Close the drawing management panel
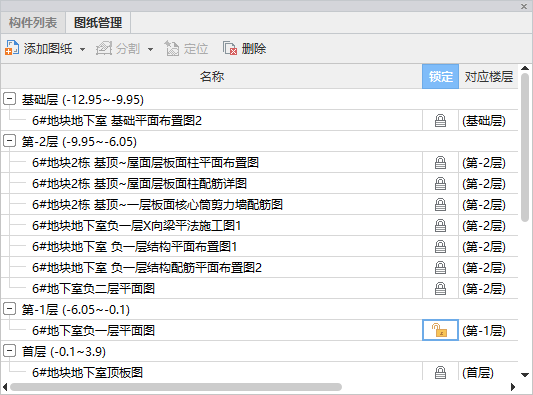 click(524, 6)
